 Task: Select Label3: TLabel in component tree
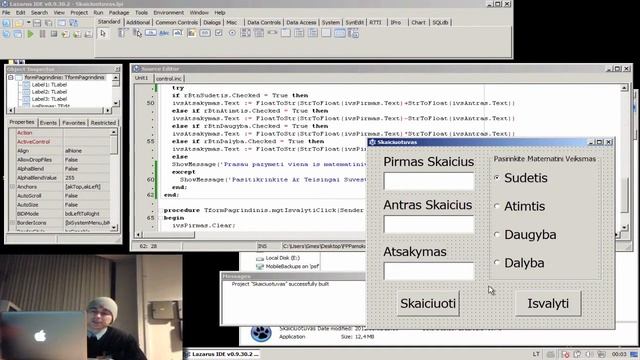49,99
